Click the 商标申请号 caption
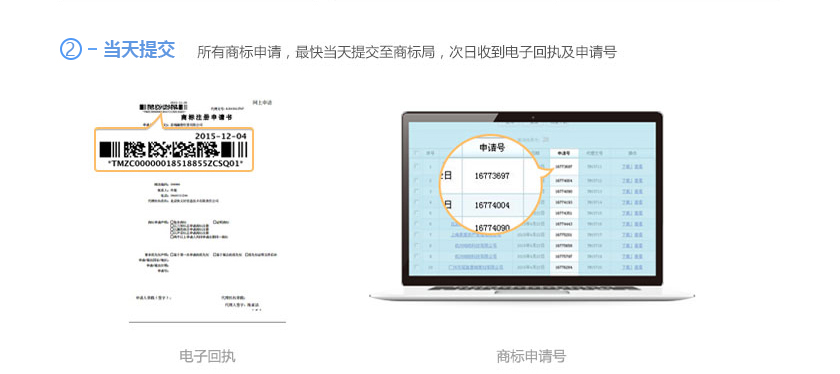Screen dimensions: 840x374 [531, 356]
